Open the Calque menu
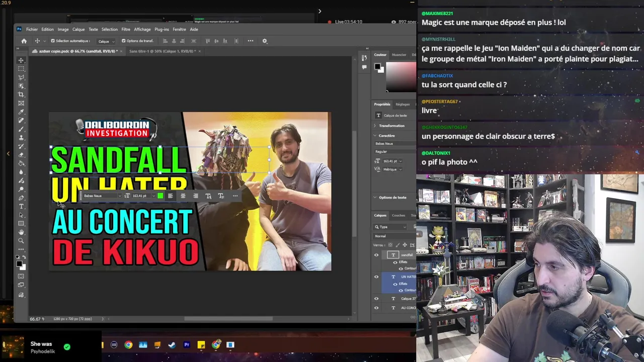 (x=78, y=29)
